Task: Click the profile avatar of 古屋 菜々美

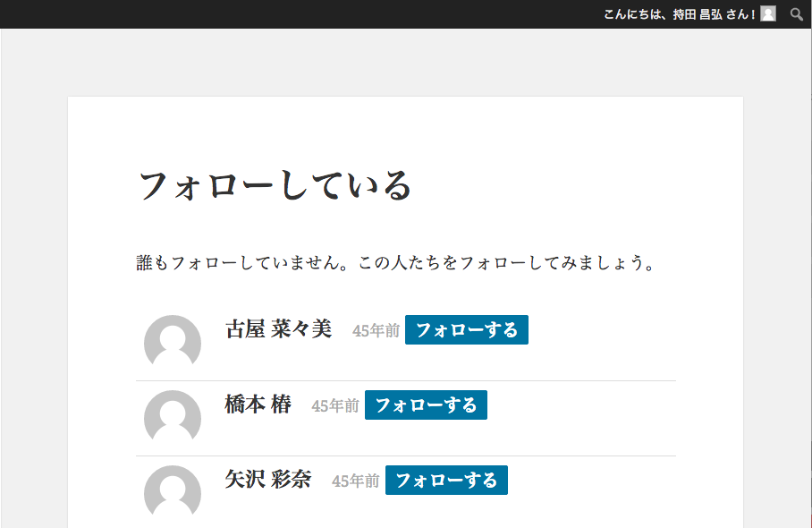Action: [x=173, y=343]
